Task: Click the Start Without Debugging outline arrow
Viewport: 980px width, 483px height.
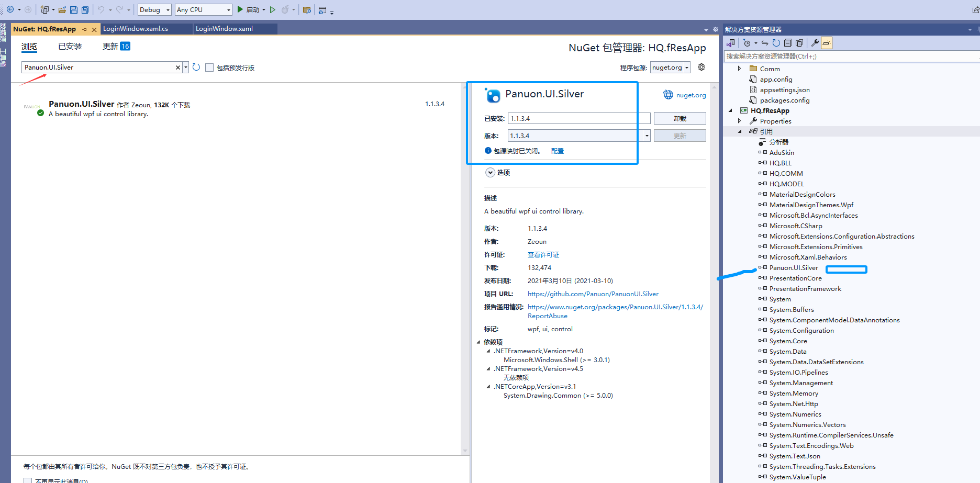Action: click(273, 9)
